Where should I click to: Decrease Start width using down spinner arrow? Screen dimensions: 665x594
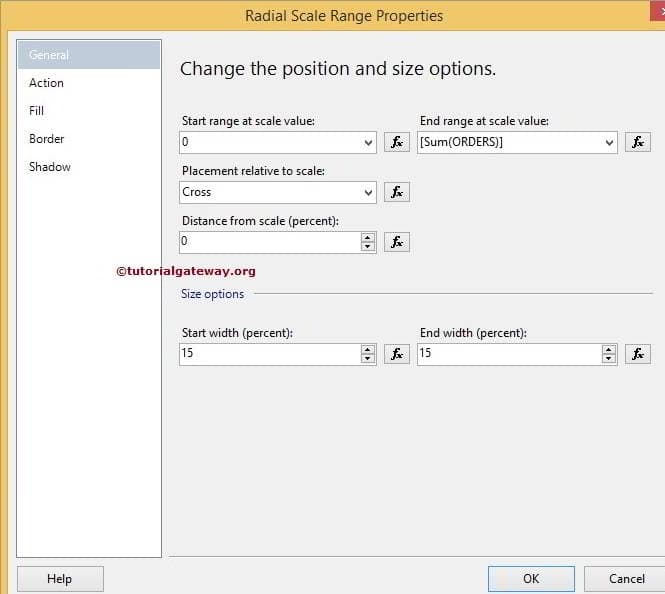tap(367, 358)
